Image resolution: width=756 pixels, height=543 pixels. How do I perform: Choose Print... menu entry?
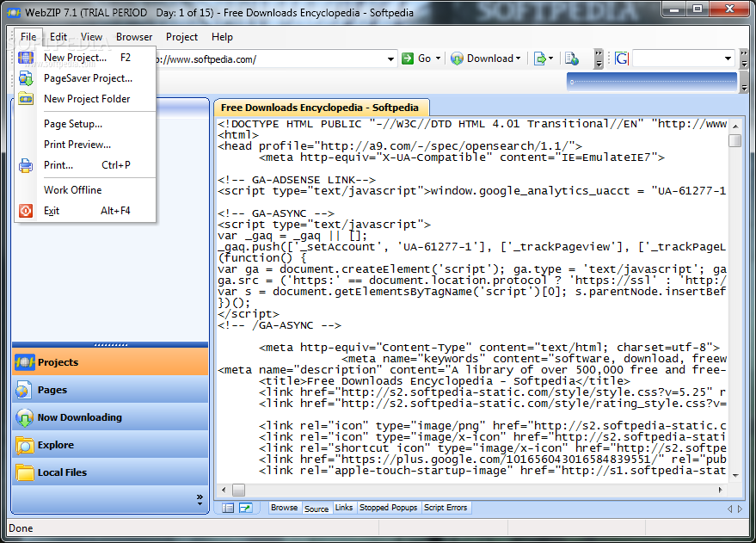pos(85,165)
